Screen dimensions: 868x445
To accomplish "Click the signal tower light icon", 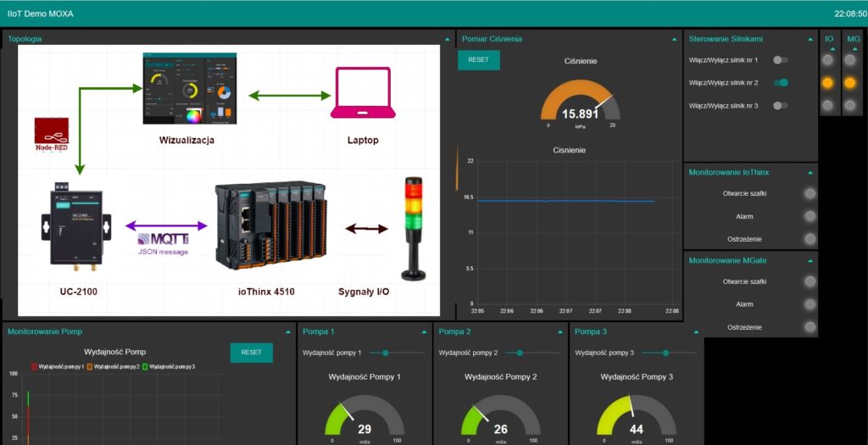I will pos(413,227).
